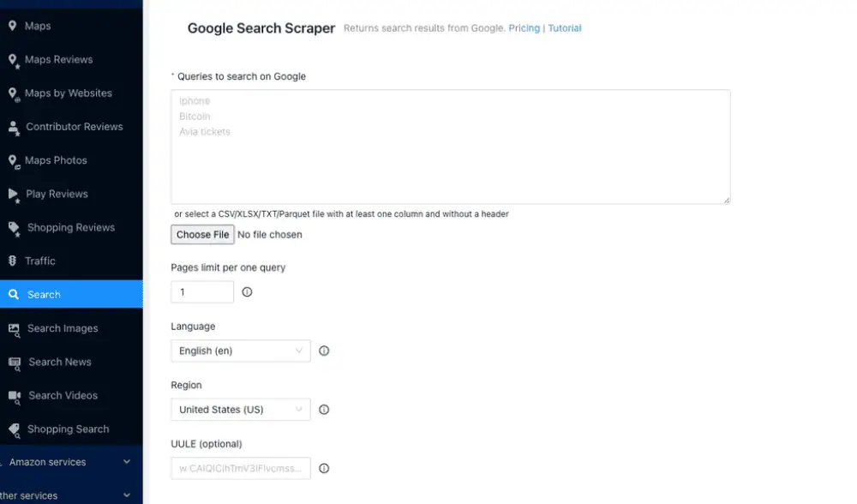Click the Queries to search text area
Viewport: 857px width, 504px height.
[450, 146]
